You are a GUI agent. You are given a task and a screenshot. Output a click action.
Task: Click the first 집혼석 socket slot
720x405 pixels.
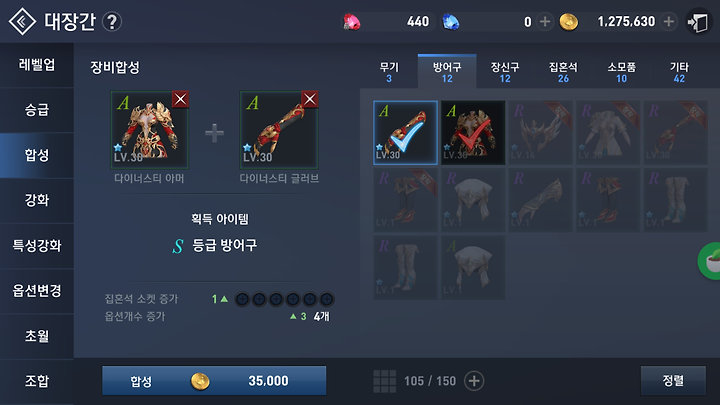point(242,299)
